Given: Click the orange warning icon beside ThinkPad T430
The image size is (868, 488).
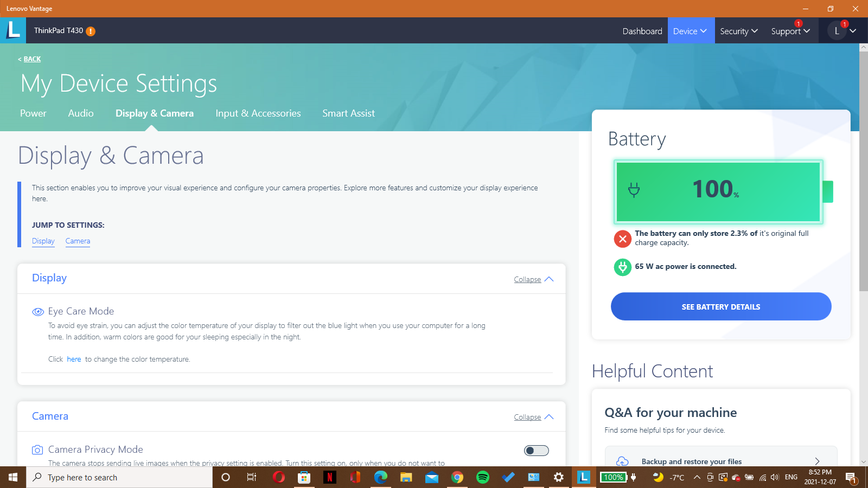Looking at the screenshot, I should [91, 31].
